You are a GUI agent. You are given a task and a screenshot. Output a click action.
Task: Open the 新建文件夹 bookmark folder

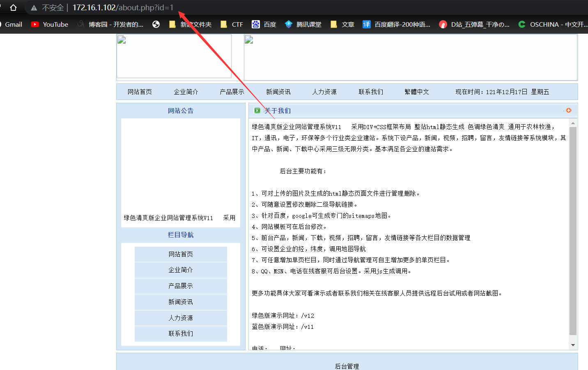[190, 24]
